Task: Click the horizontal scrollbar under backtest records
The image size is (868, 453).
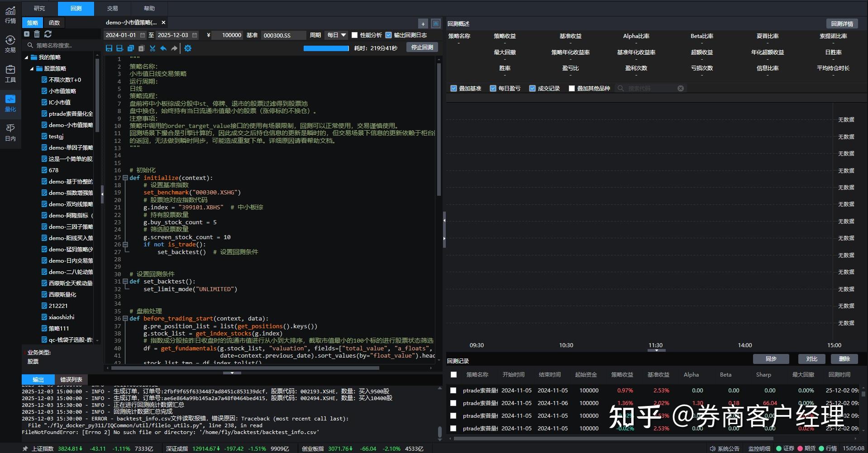Action: point(614,439)
